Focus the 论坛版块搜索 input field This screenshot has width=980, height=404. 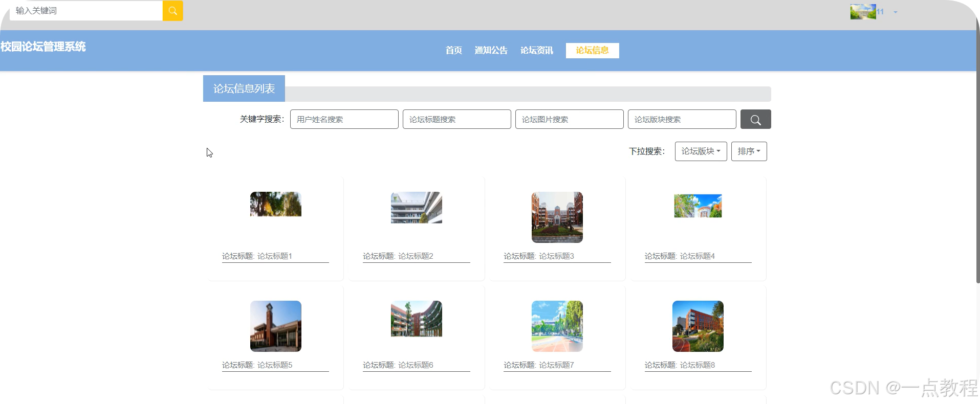tap(682, 119)
